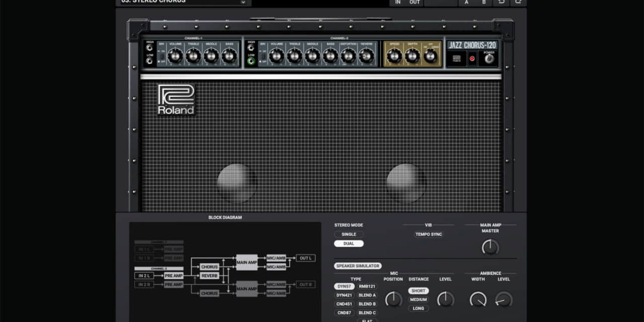Click Channel-2 BASS knob
Image resolution: width=644 pixels, height=322 pixels.
click(331, 55)
